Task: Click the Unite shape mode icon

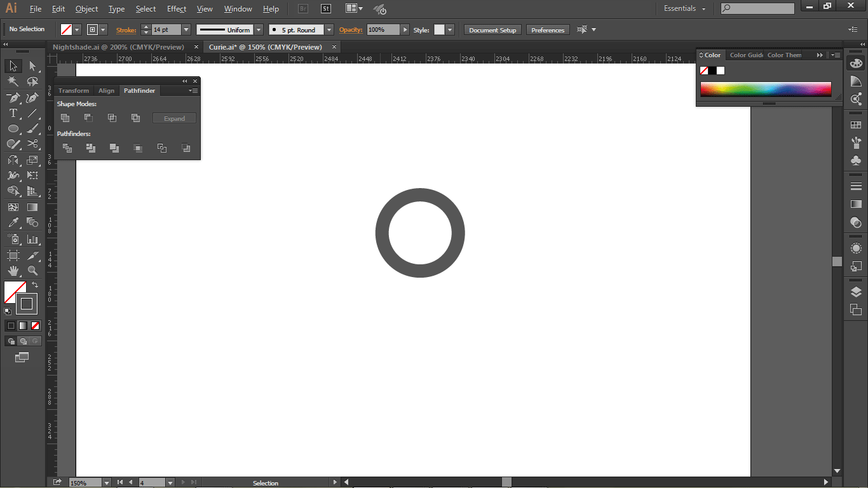Action: [65, 118]
